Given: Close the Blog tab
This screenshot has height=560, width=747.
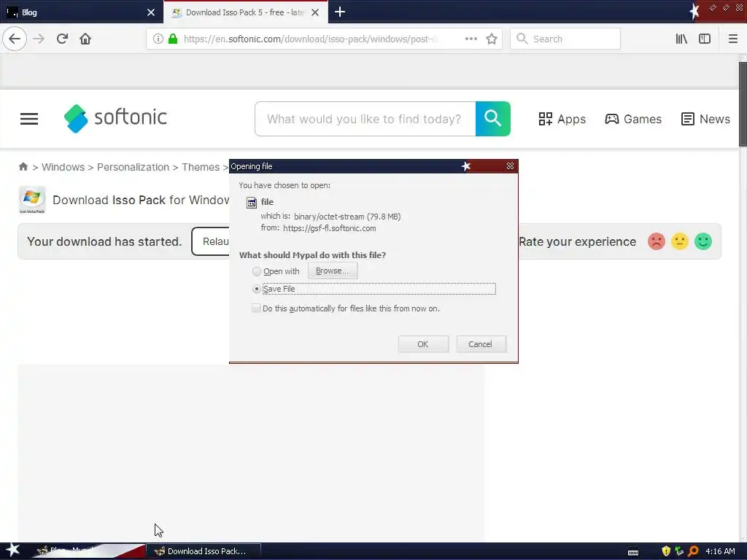Looking at the screenshot, I should point(151,12).
